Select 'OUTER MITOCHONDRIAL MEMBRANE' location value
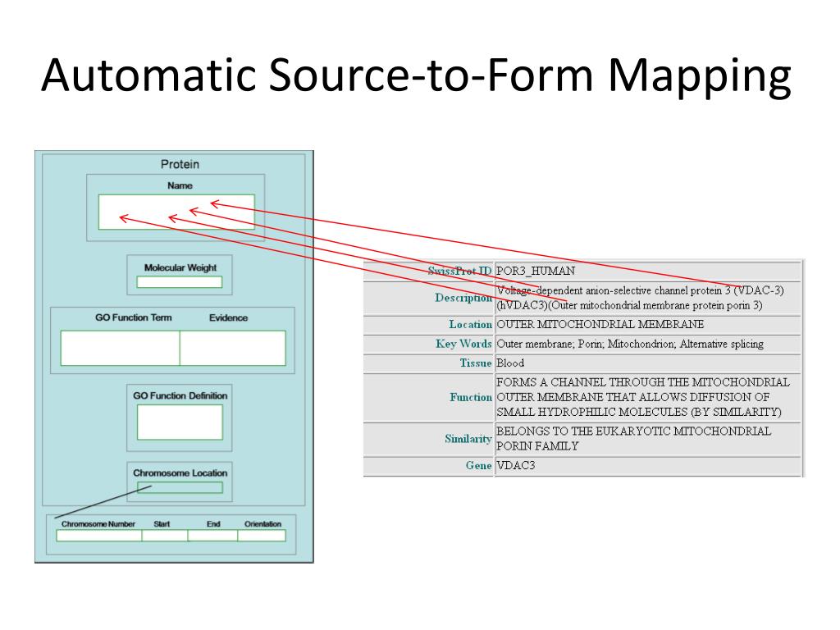840x630 pixels. point(600,324)
